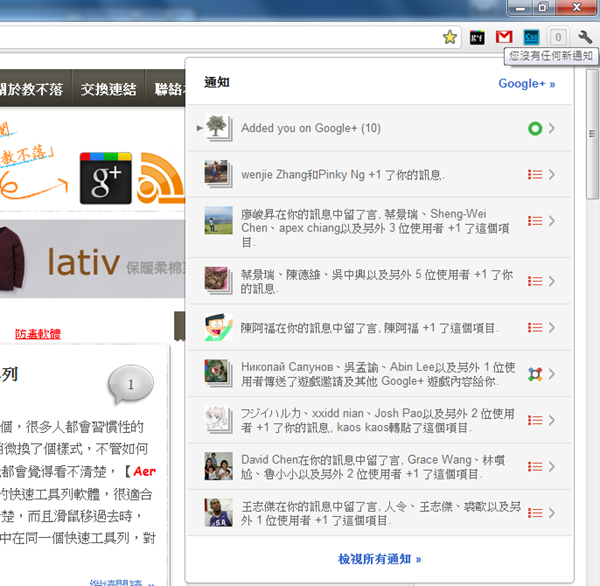Click the comment bubble showing 1
Viewport: 600px width, 586px height.
click(x=130, y=385)
